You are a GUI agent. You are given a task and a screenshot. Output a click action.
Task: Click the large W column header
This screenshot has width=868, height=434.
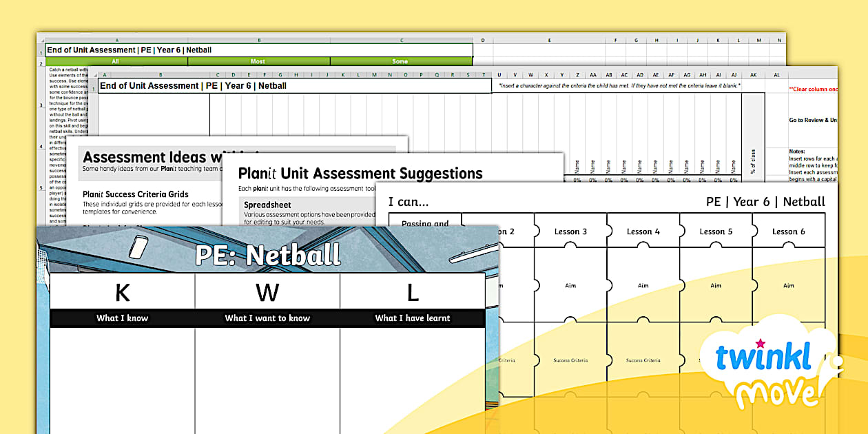click(x=267, y=293)
